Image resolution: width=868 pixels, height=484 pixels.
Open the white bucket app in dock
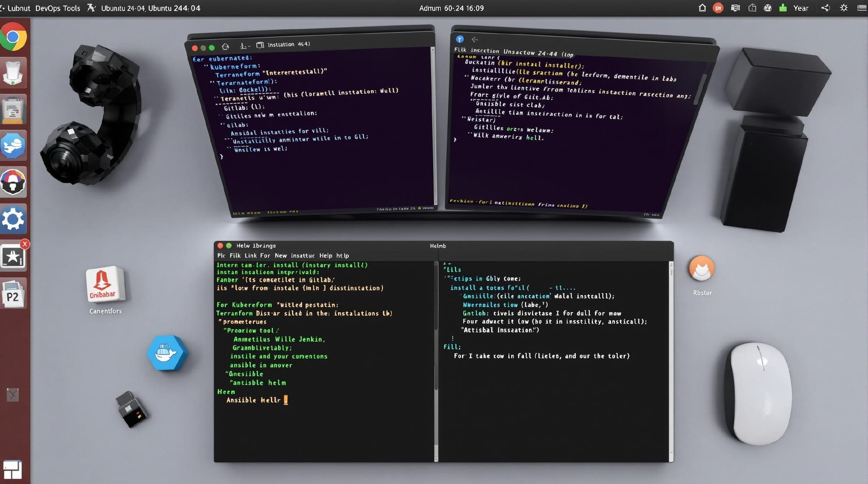pos(13,73)
